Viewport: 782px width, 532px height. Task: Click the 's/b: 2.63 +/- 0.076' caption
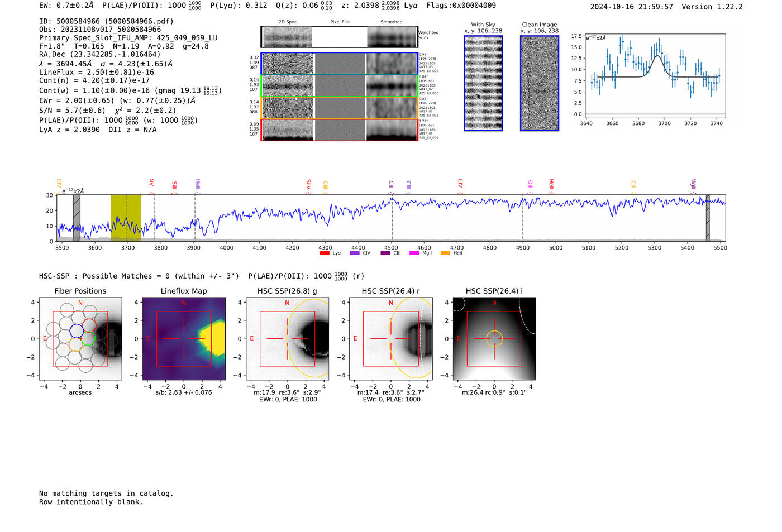184,392
